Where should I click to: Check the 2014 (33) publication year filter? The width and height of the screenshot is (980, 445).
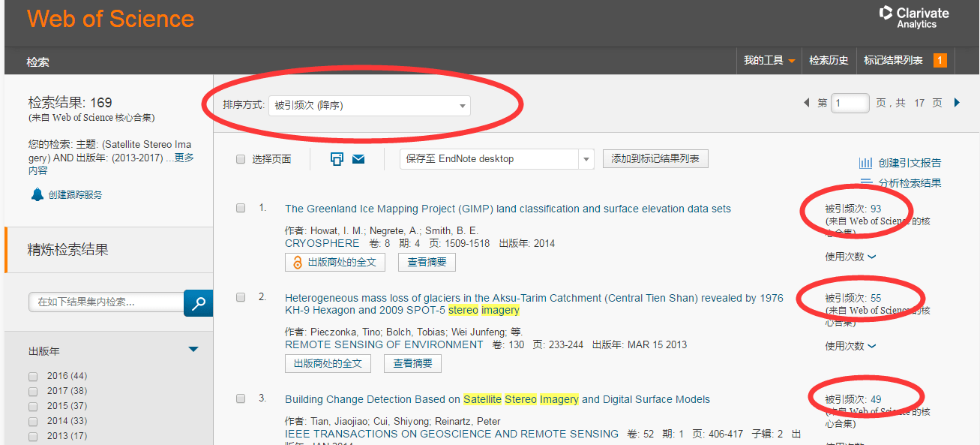pos(33,421)
